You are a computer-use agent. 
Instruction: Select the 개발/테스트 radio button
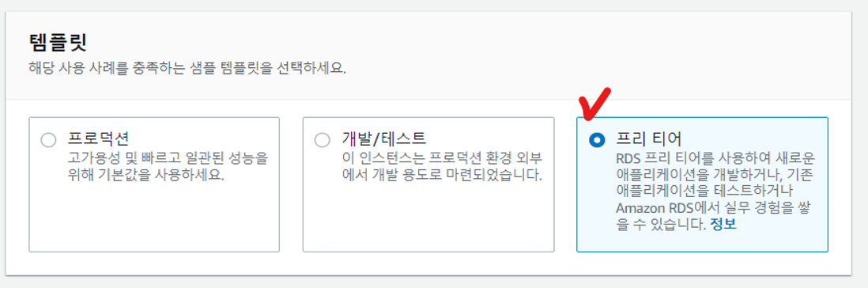pyautogui.click(x=323, y=140)
